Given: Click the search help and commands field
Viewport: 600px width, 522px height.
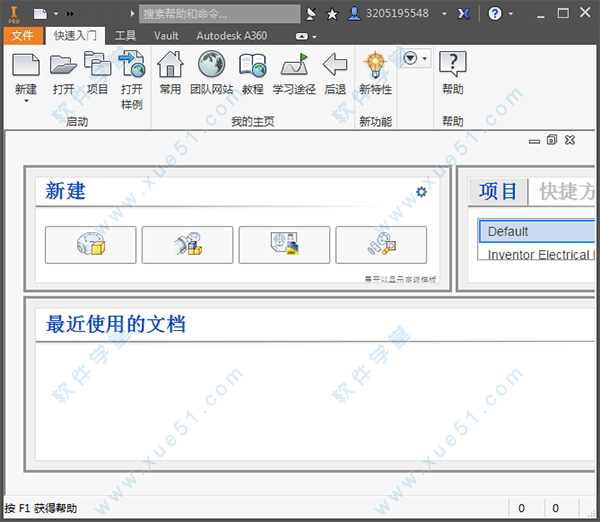Looking at the screenshot, I should pos(219,14).
